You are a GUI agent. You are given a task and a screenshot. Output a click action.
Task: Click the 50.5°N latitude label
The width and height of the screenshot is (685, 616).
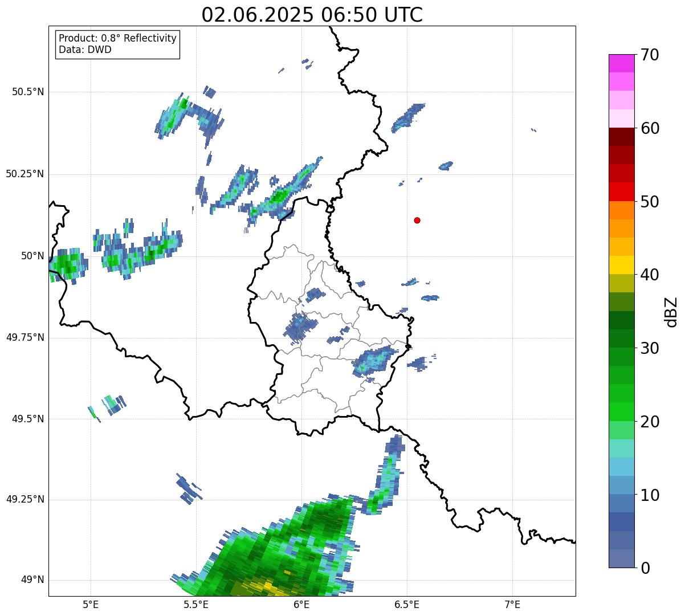point(28,92)
